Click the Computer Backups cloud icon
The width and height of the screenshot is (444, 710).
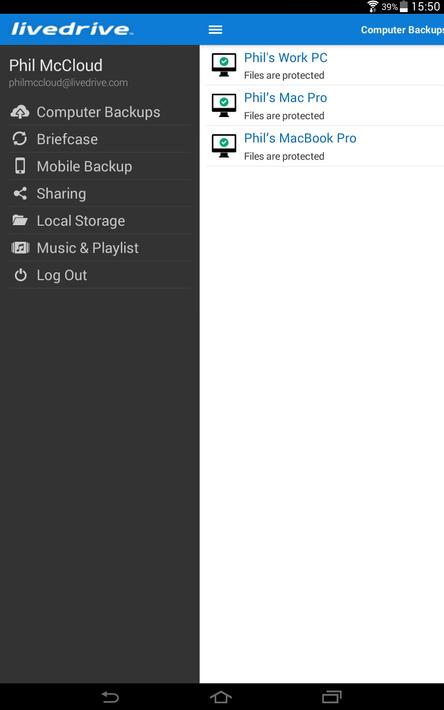click(x=20, y=112)
